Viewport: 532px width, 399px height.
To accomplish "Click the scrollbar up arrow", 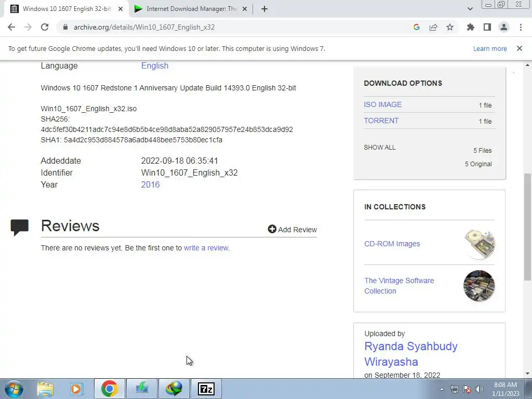I will tap(527, 65).
